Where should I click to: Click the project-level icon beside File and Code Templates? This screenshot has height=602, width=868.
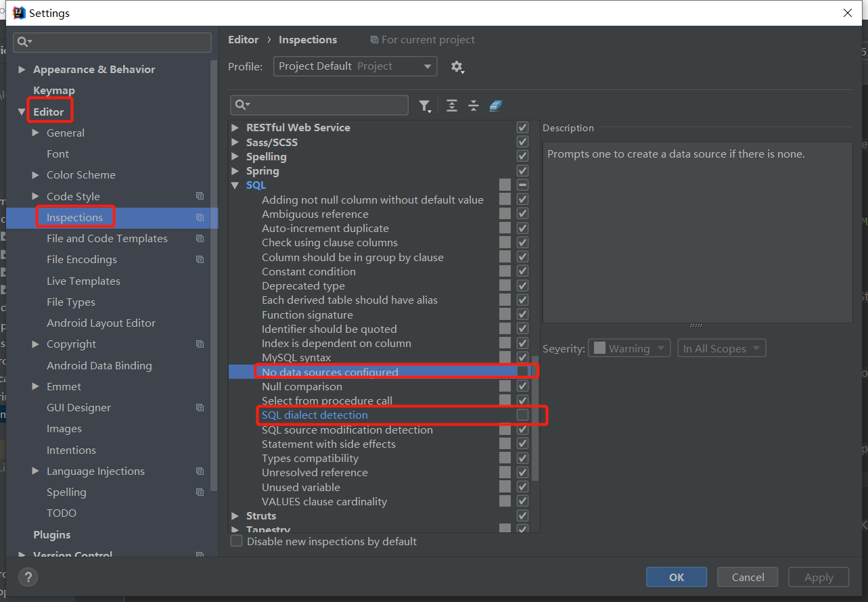[x=200, y=238]
